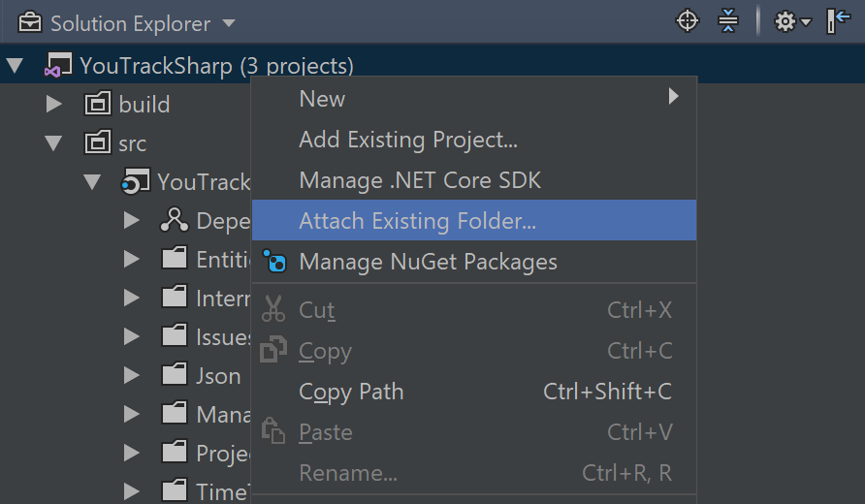The width and height of the screenshot is (865, 504).
Task: Click the Issues folder icon
Action: pyautogui.click(x=175, y=334)
